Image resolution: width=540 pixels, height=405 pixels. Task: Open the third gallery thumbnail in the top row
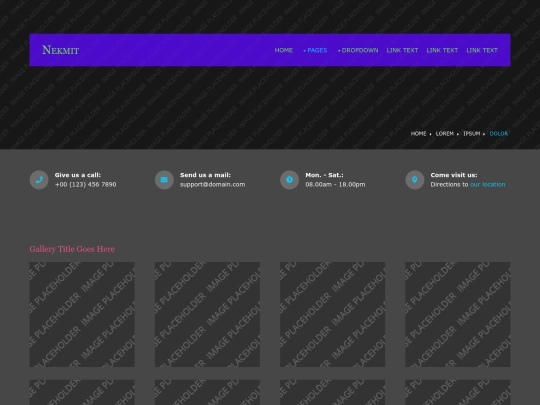[x=333, y=314]
